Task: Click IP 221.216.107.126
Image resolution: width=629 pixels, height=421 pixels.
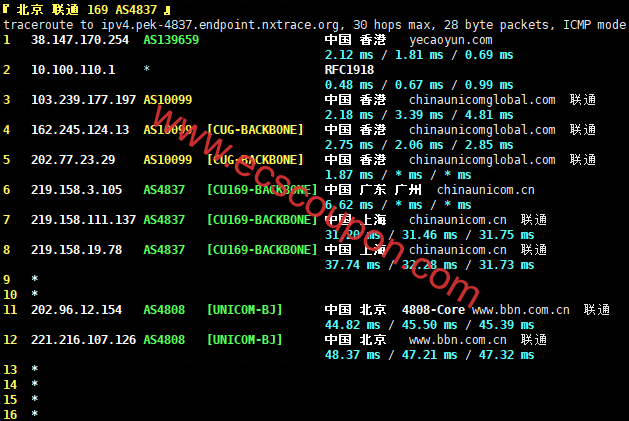Action: click(83, 340)
